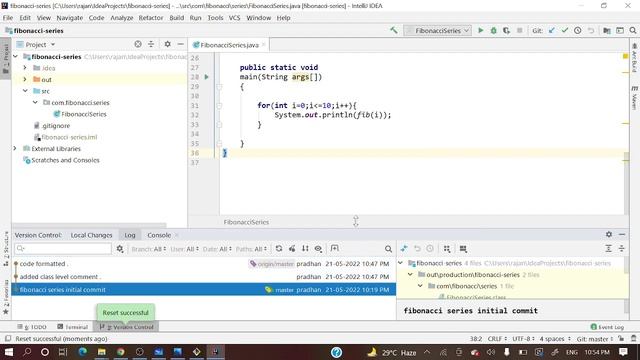Open the FibonacciSeries run configuration dropdown
The width and height of the screenshot is (640, 360).
point(438,30)
